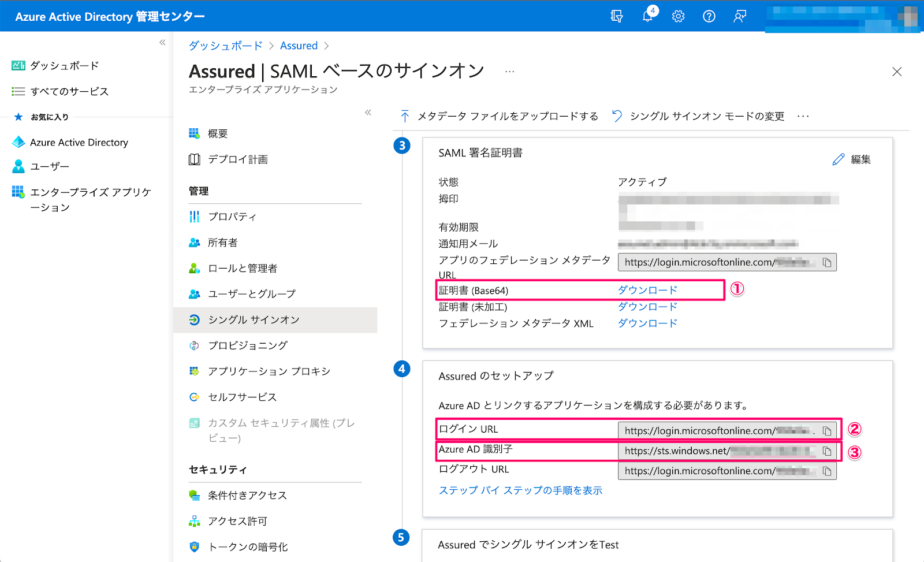Open Azure Active Directory in favorites
Image resolution: width=924 pixels, height=562 pixels.
(70, 142)
